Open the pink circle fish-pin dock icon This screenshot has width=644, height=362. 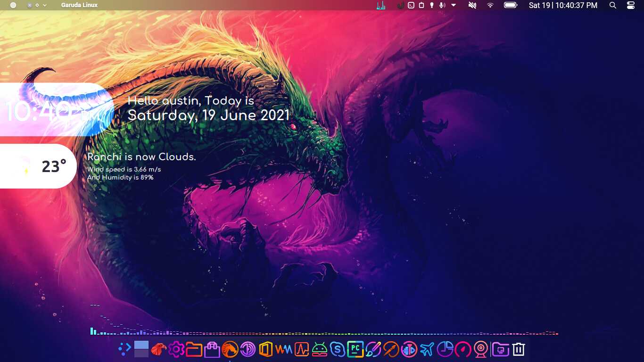(409, 349)
